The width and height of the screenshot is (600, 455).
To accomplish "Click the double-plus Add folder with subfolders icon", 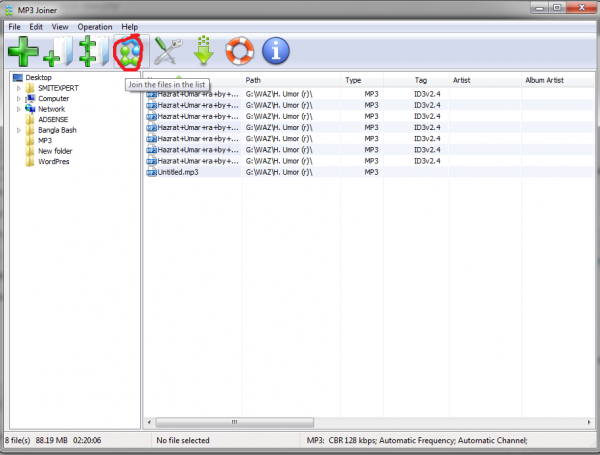I will (x=94, y=51).
